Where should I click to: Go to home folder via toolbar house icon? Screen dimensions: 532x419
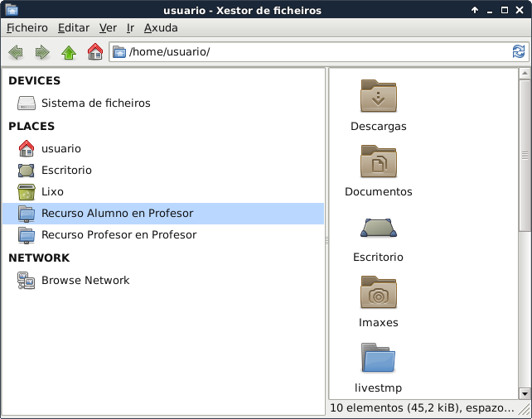point(95,52)
